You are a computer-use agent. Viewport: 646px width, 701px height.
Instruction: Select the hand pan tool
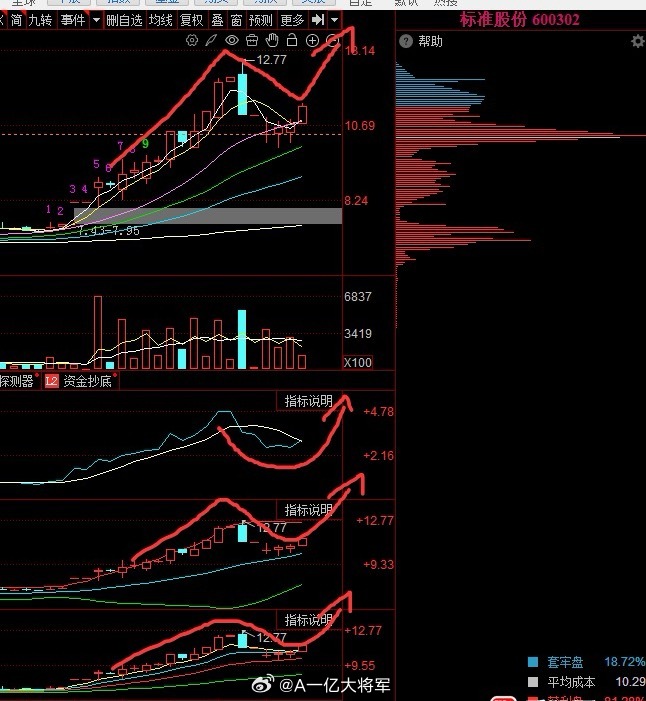pos(272,41)
